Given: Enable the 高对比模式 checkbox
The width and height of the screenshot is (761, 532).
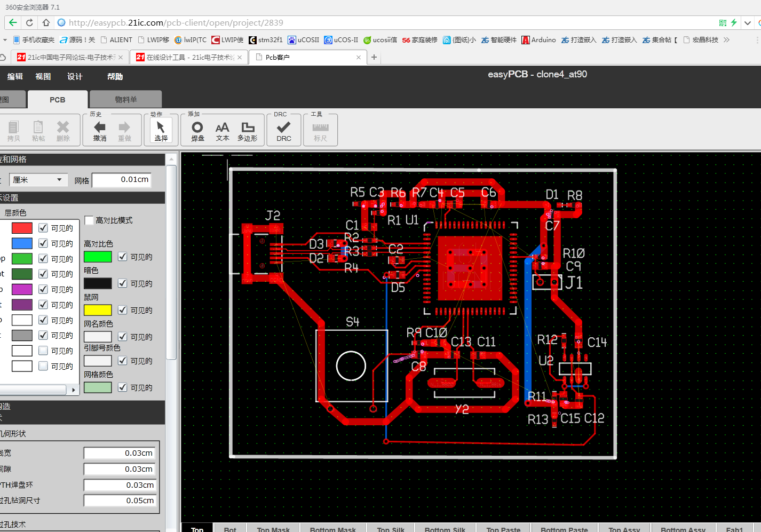Looking at the screenshot, I should click(89, 220).
